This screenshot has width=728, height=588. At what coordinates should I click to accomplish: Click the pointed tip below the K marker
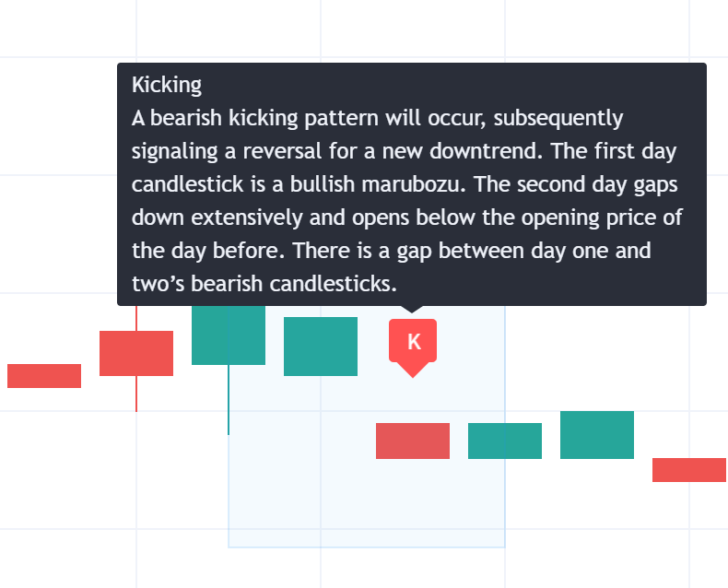click(413, 371)
